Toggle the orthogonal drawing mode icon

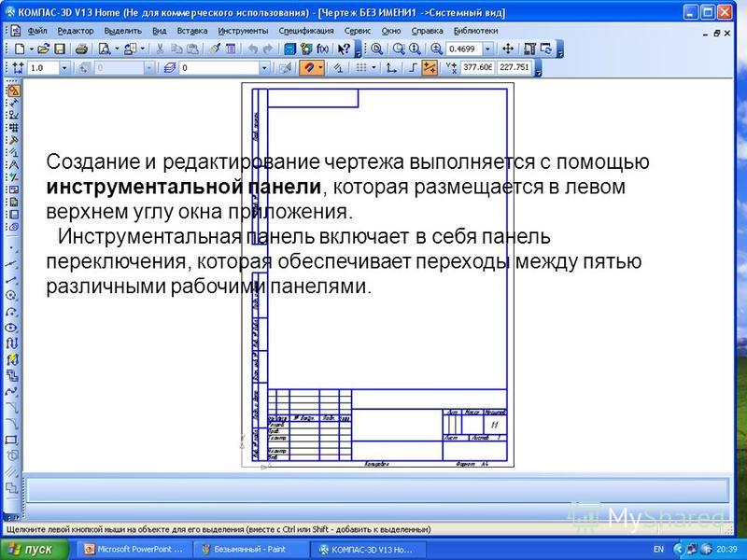pyautogui.click(x=413, y=68)
